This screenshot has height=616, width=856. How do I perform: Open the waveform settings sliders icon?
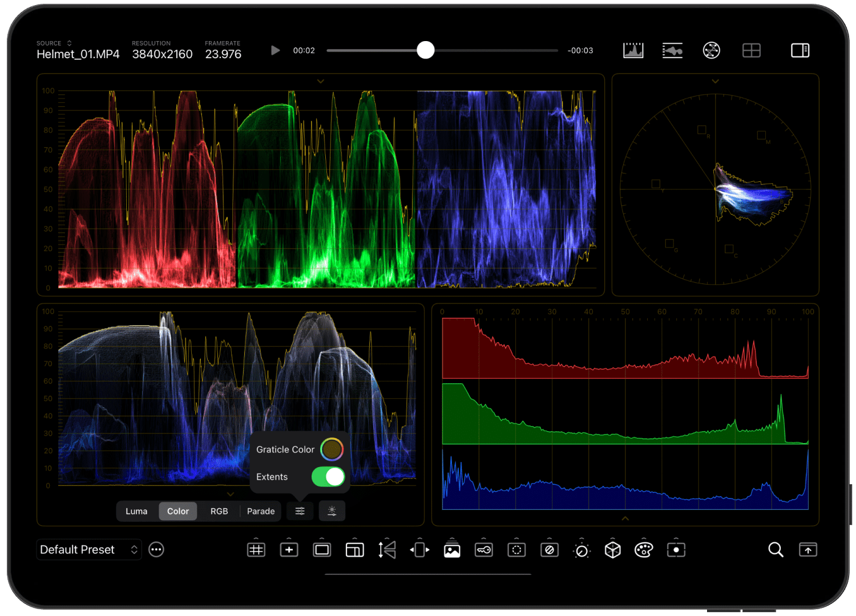tap(299, 511)
